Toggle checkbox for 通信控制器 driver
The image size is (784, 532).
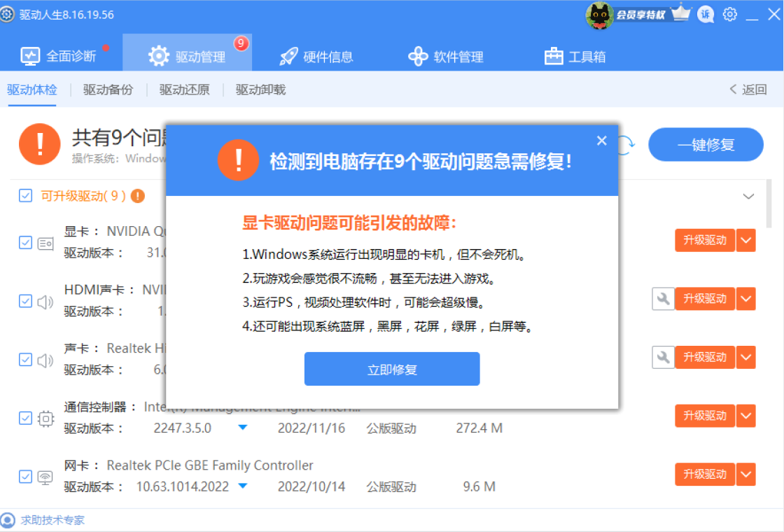point(26,418)
